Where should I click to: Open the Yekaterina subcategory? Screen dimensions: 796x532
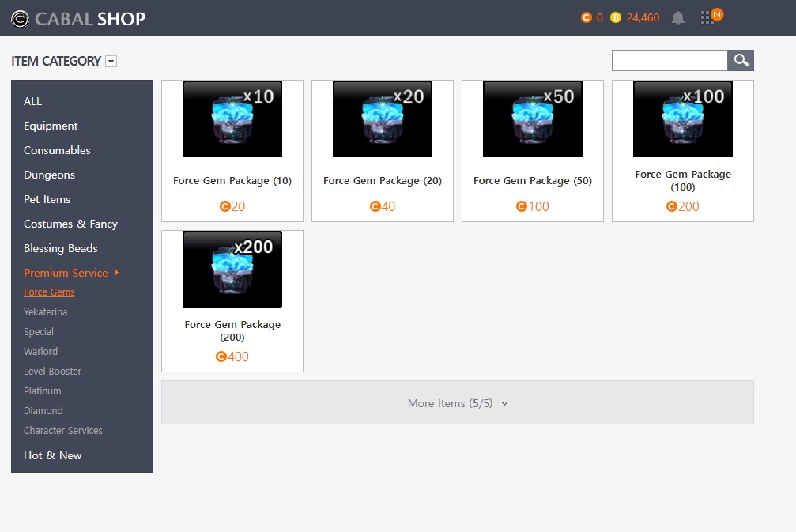point(45,311)
